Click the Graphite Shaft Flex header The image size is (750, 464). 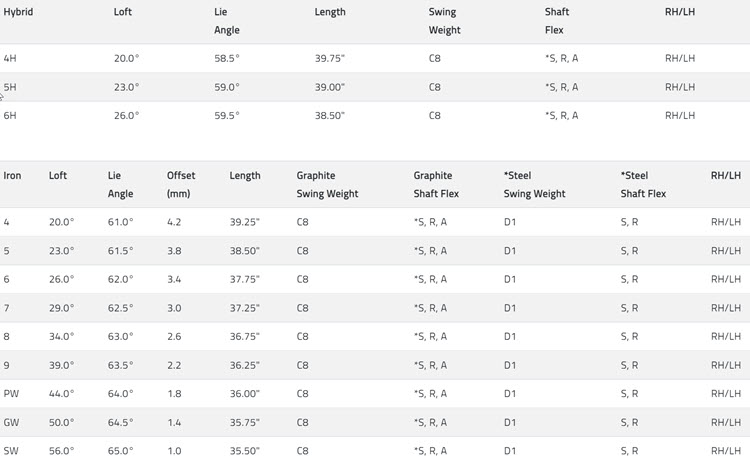click(x=433, y=184)
